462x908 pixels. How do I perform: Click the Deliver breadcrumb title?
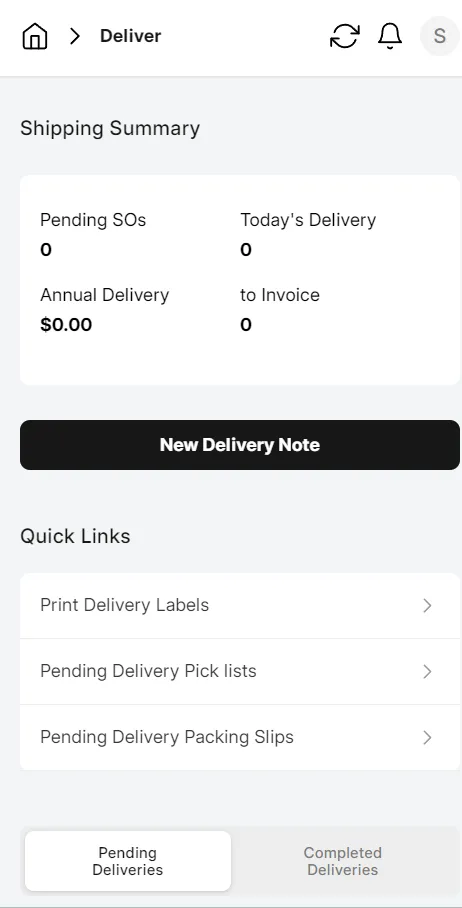(x=130, y=36)
